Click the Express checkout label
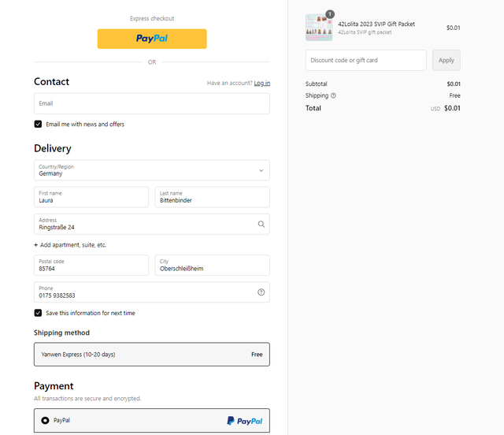Screen dimensions: 504x435 (152, 19)
